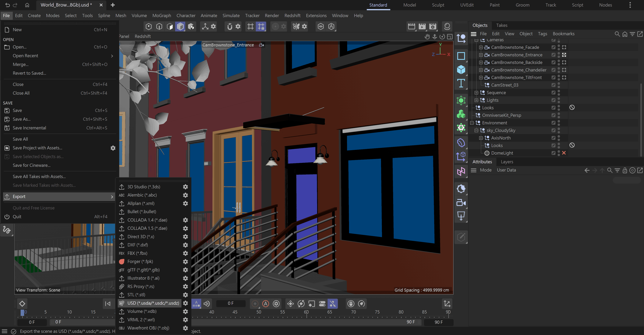
Task: Click the Camera object icon in side palette
Action: (x=461, y=203)
